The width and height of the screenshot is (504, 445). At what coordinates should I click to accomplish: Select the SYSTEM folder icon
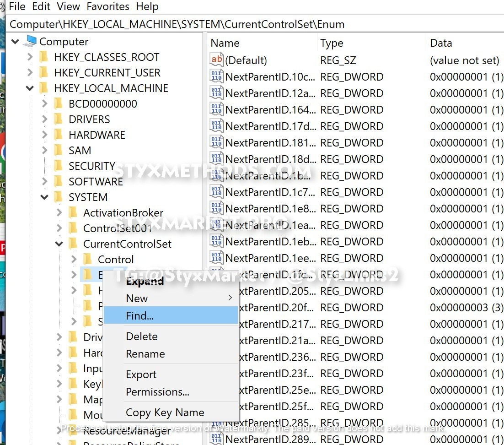59,196
